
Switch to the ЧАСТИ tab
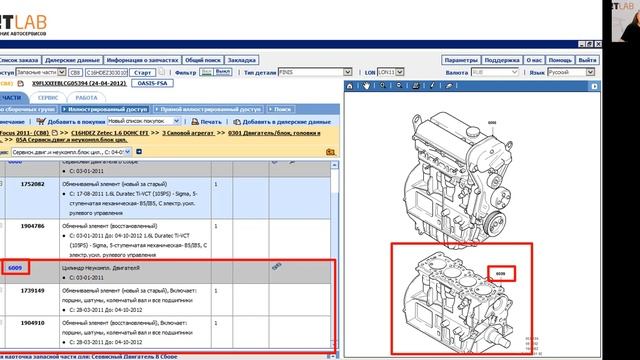coord(12,98)
